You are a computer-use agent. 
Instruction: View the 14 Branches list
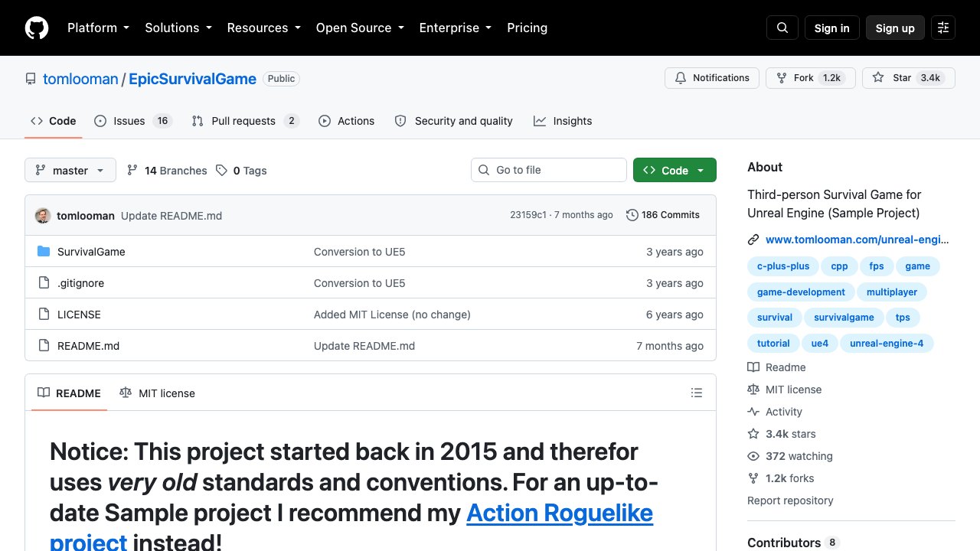167,170
